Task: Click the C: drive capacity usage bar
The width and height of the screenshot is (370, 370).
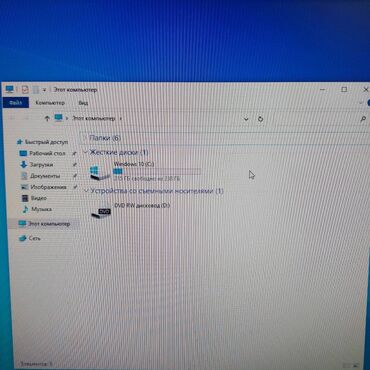Action: (x=156, y=171)
